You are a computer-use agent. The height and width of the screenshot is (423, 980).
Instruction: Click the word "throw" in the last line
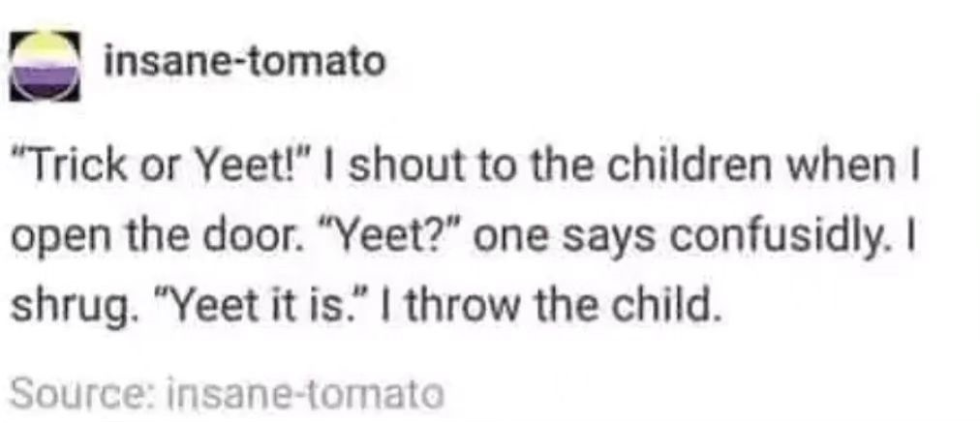[x=472, y=306]
